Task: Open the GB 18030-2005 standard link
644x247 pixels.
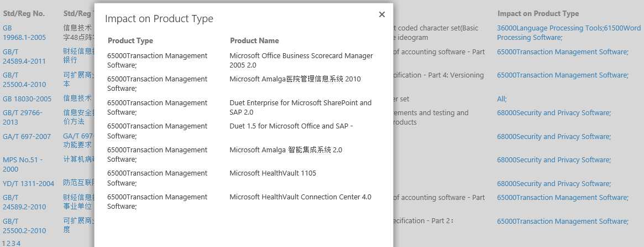Action: tap(27, 99)
